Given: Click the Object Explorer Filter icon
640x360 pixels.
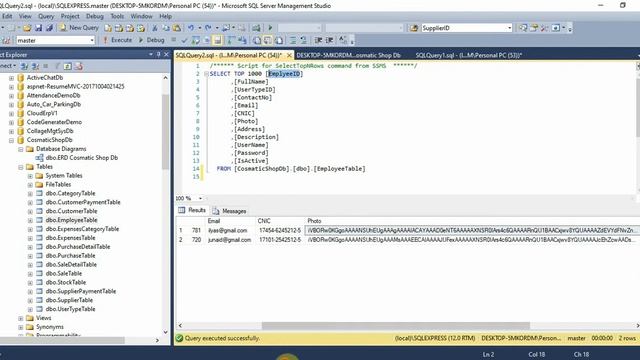Looking at the screenshot, I should coord(57,66).
